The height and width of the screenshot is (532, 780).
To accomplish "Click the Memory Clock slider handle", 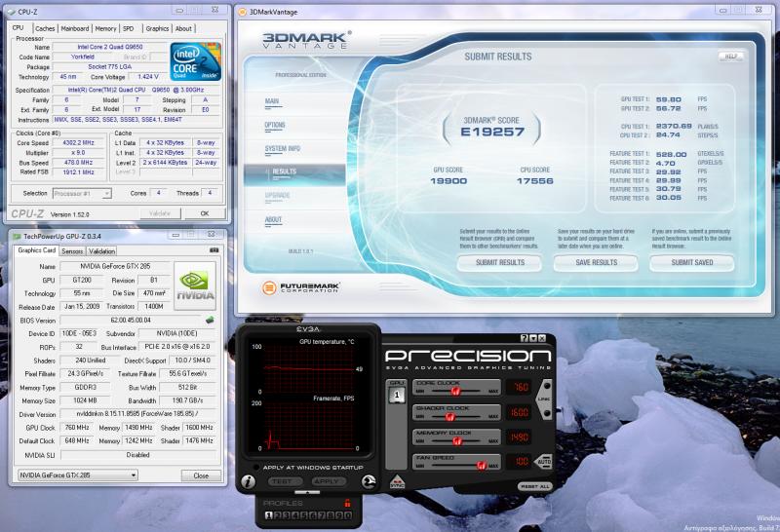I will point(457,441).
